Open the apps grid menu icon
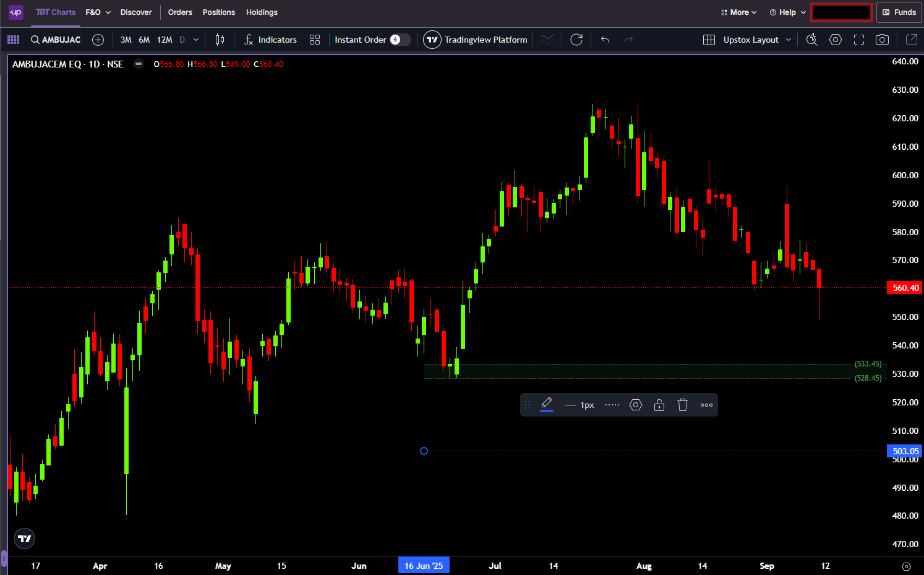The image size is (924, 575). [x=13, y=40]
